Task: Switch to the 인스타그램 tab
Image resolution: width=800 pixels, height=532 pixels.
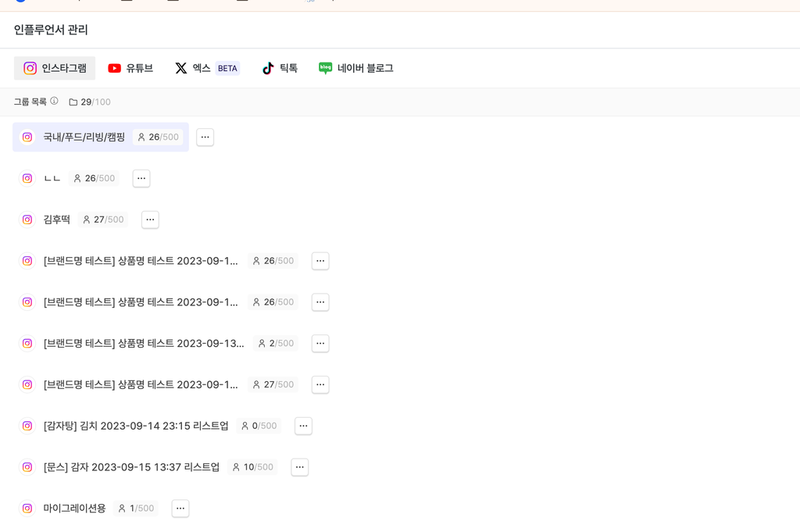Action: 55,68
